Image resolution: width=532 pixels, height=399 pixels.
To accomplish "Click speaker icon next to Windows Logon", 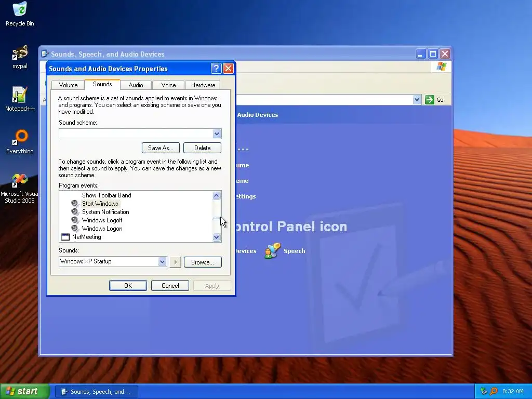I will pos(75,229).
